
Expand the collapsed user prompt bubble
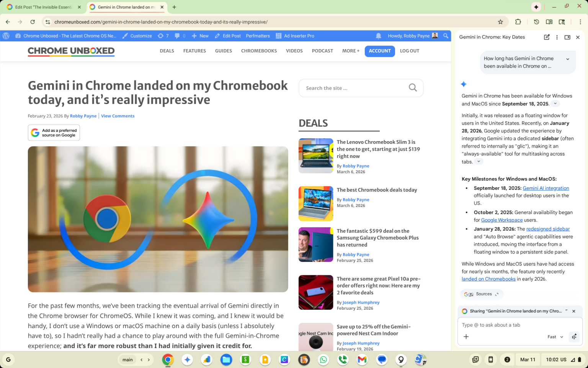pyautogui.click(x=568, y=59)
